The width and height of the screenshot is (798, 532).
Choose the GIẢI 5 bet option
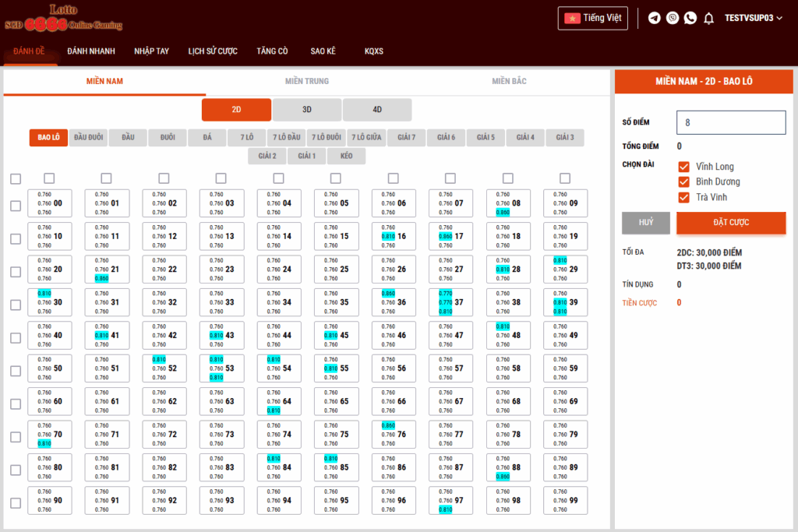(486, 137)
